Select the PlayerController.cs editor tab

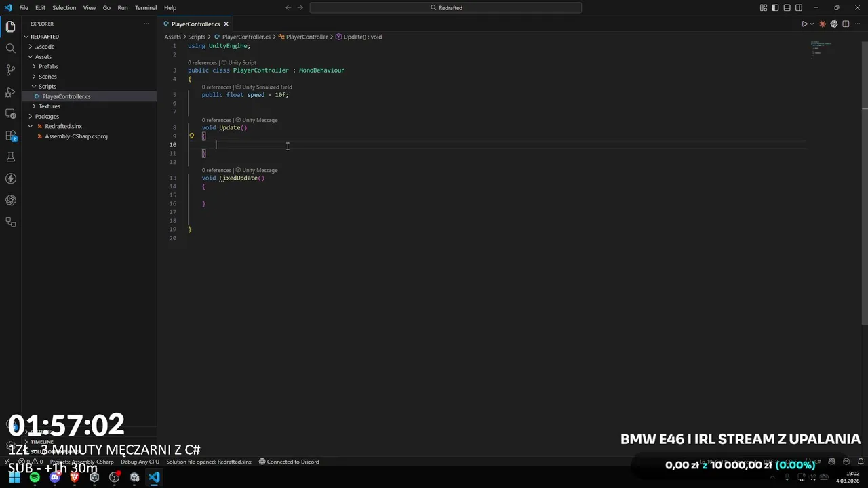click(x=195, y=24)
